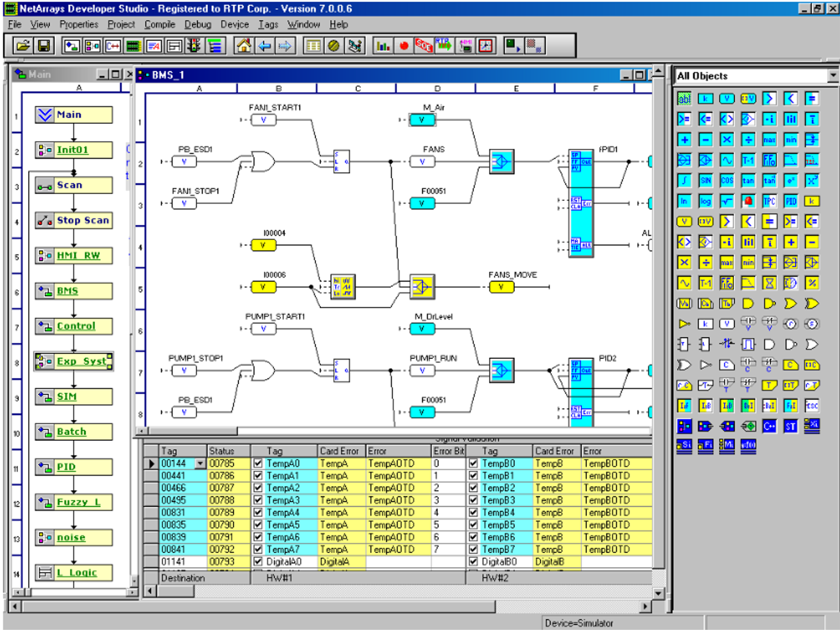Toggle the DigitalA0 checkbox

(x=258, y=561)
